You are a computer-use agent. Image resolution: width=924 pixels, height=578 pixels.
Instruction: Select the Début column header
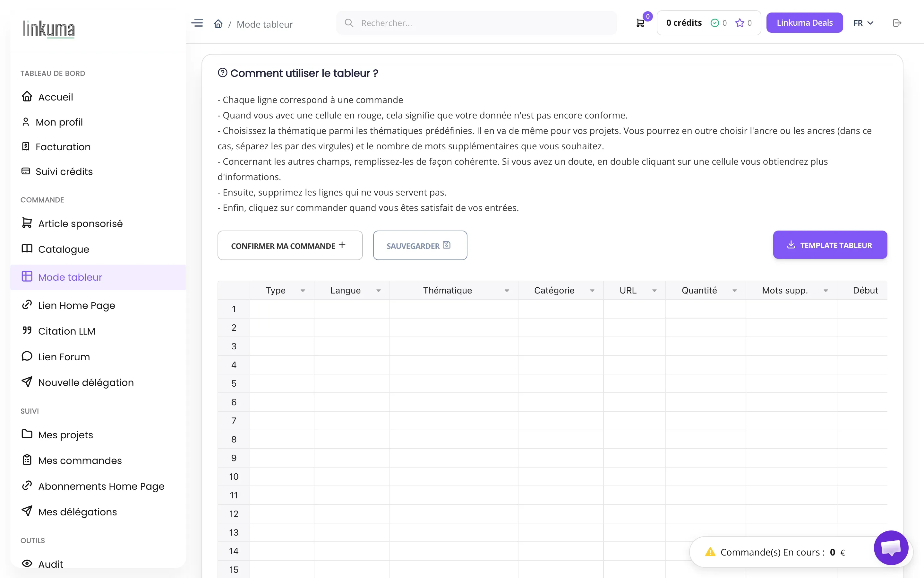[862, 291]
